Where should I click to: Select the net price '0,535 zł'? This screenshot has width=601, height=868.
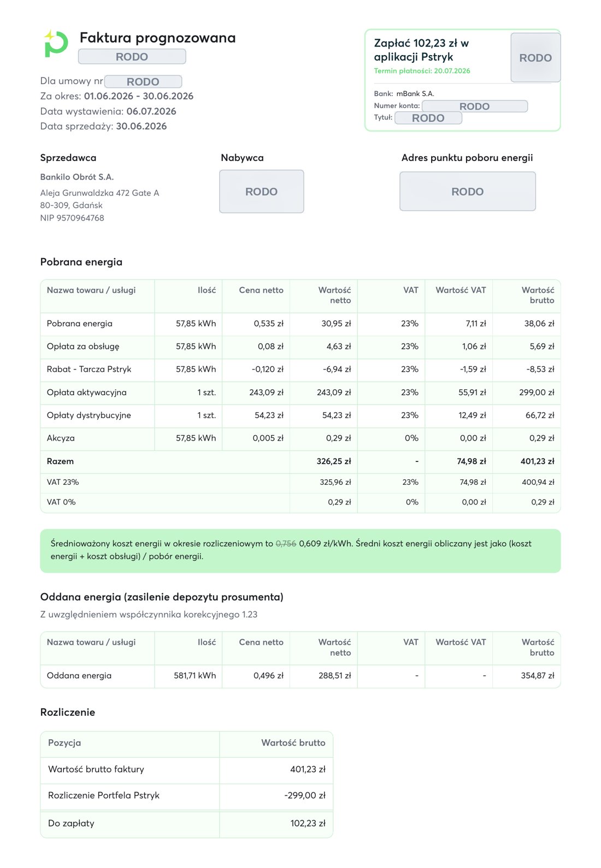click(269, 324)
